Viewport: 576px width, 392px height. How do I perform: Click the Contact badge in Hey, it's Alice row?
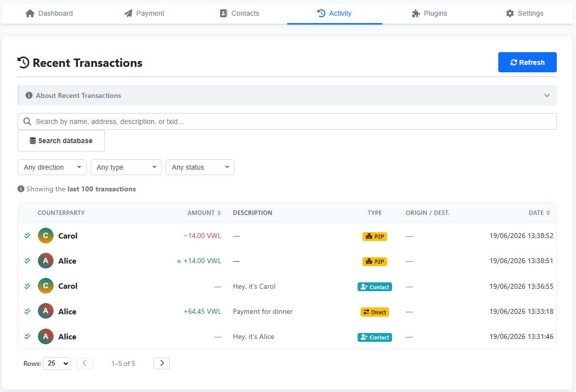point(375,337)
